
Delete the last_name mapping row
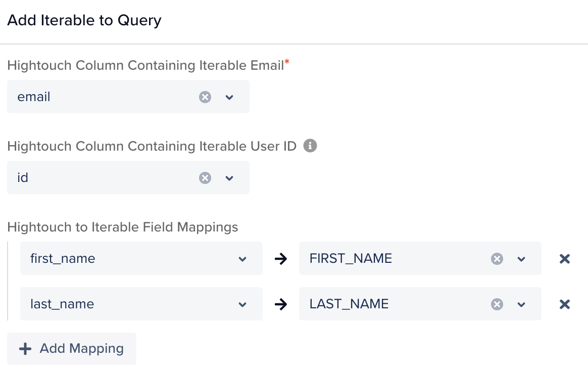tap(564, 304)
